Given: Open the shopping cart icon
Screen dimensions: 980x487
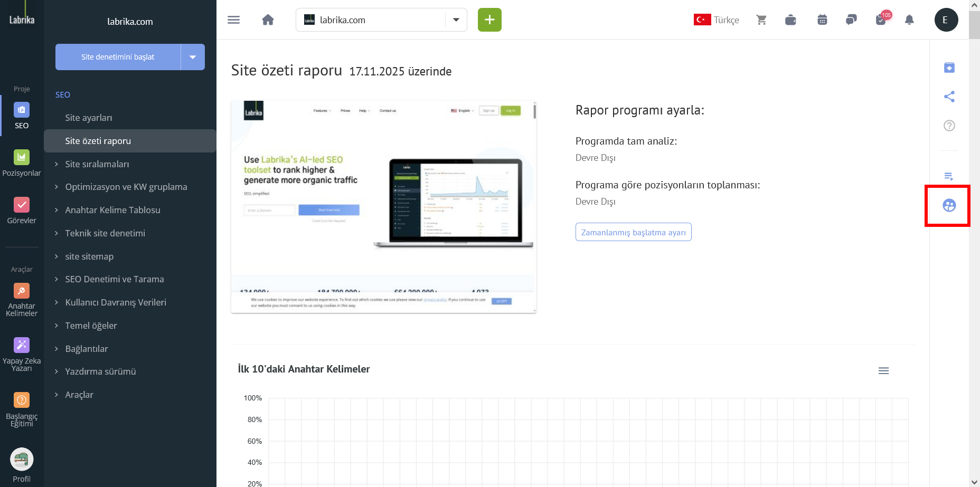Looking at the screenshot, I should [x=761, y=20].
